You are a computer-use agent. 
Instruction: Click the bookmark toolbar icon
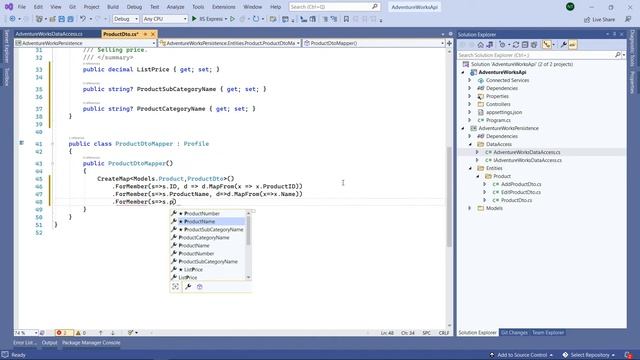(x=346, y=19)
